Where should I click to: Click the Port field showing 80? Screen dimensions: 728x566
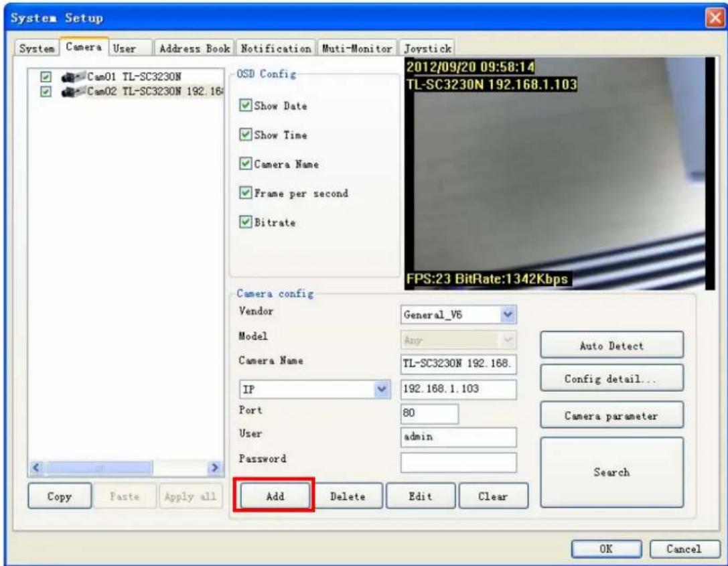pos(429,413)
